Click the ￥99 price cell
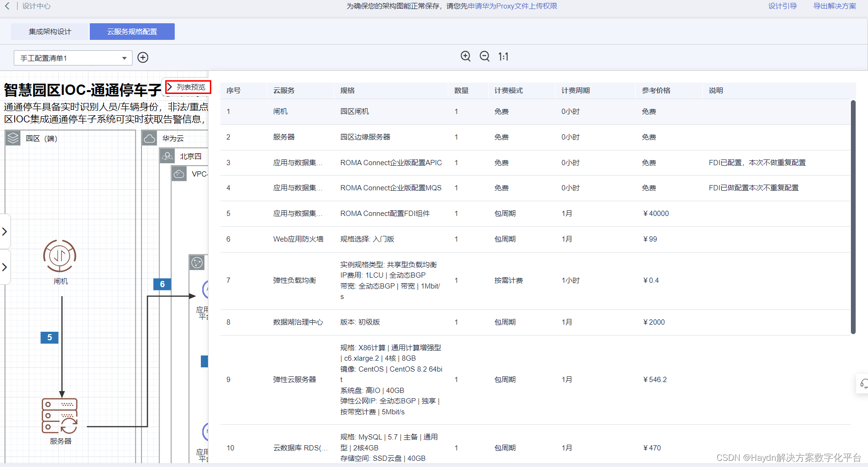This screenshot has width=868, height=467. coord(650,239)
